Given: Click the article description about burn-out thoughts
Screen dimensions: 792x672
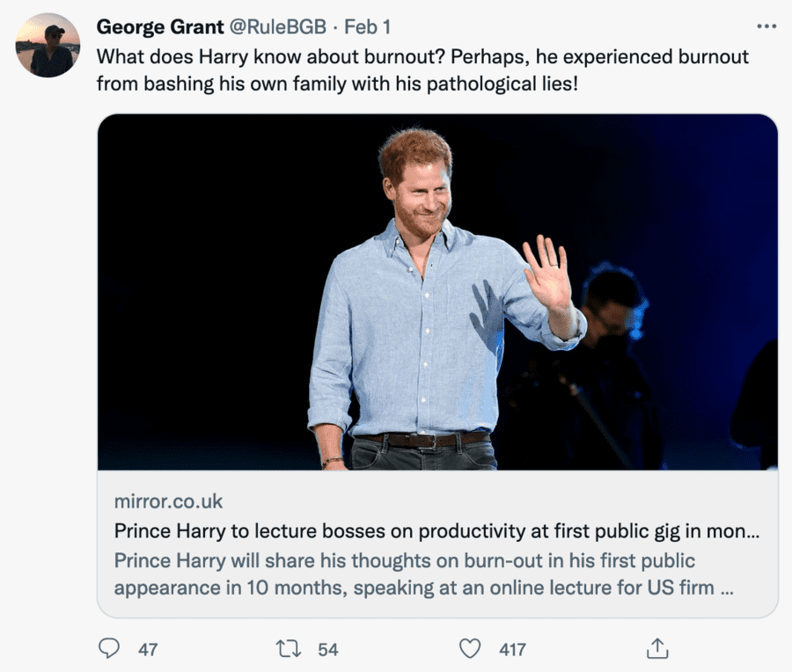Looking at the screenshot, I should coord(405,560).
